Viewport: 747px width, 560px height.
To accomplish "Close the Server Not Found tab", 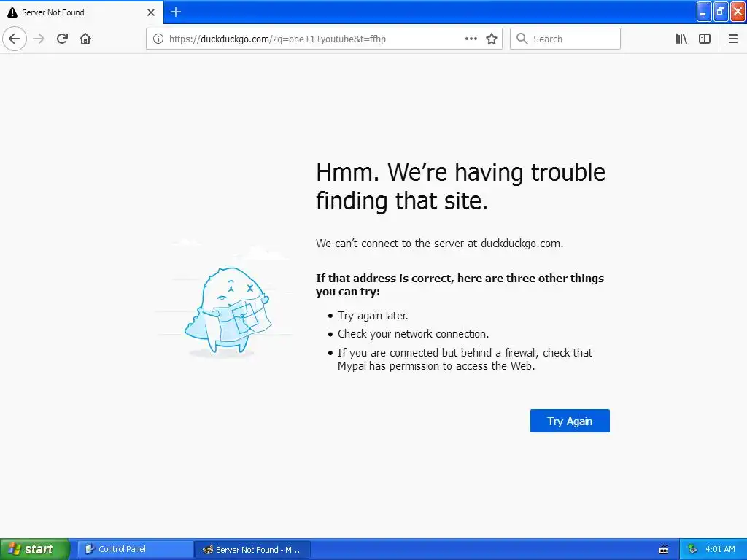I will pyautogui.click(x=151, y=12).
